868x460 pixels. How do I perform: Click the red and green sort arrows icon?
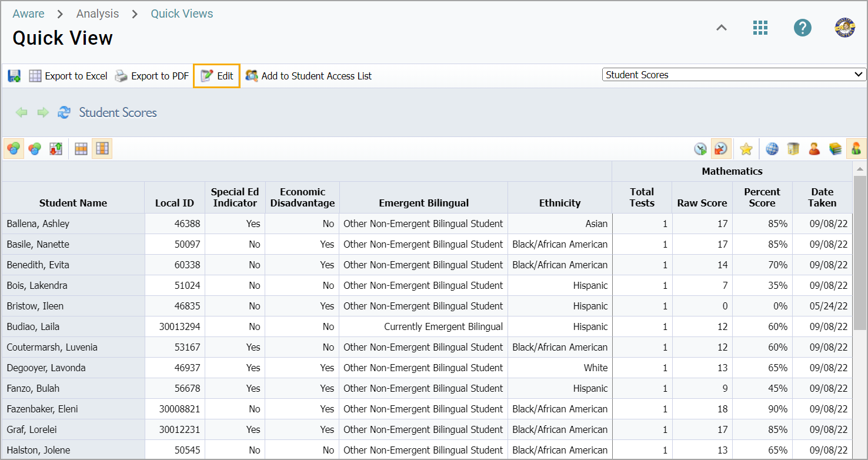point(56,149)
